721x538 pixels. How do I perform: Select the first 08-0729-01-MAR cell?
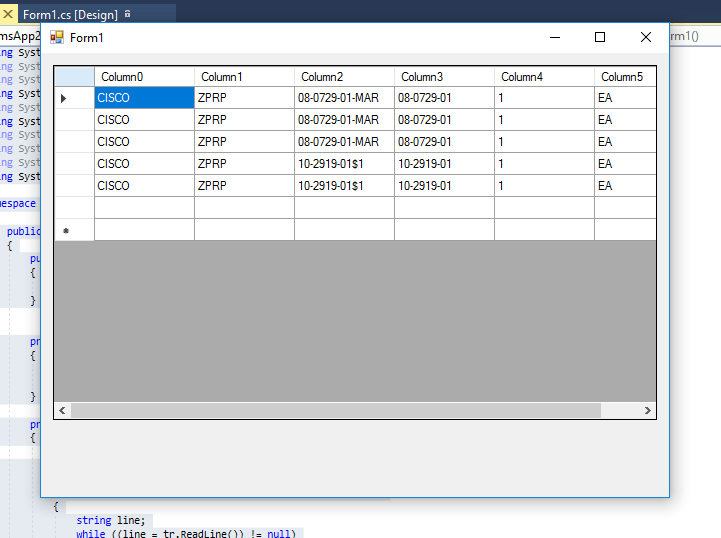click(x=344, y=98)
